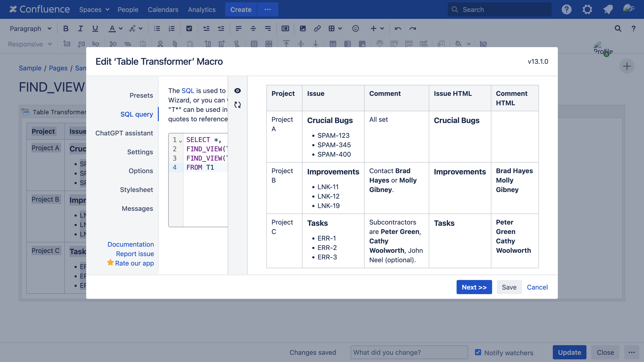Open the settings gear icon
Image resolution: width=644 pixels, height=362 pixels.
pos(587,9)
